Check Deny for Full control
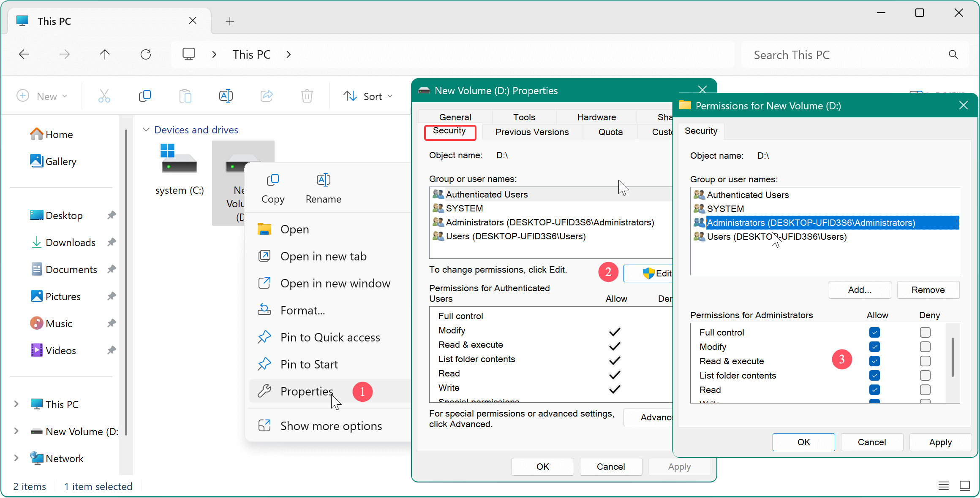Viewport: 980px width, 498px height. (925, 332)
